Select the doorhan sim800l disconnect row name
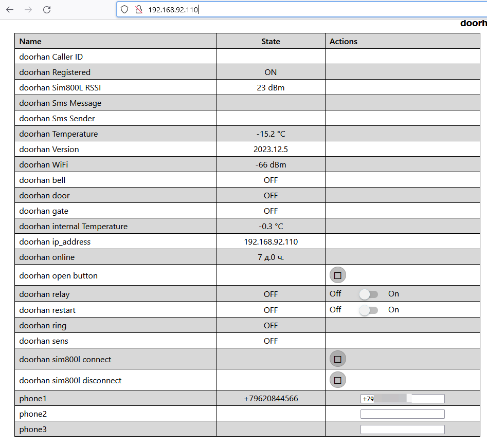The height and width of the screenshot is (448, 487). click(x=70, y=380)
